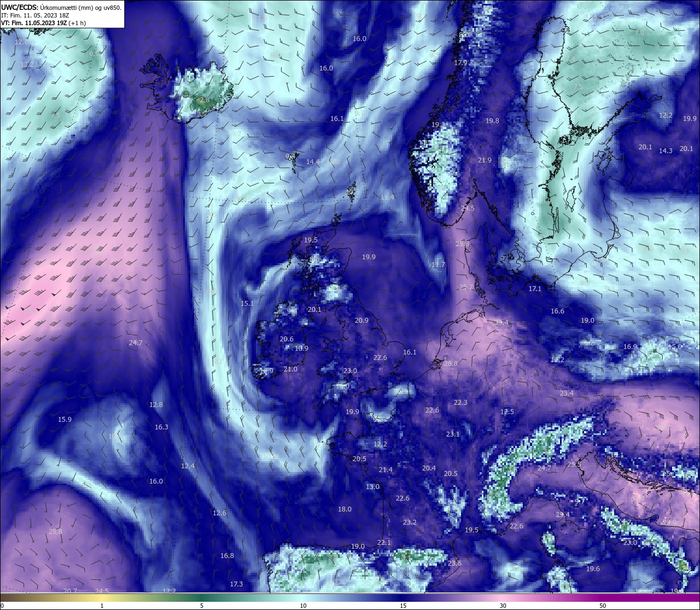
Task: Click the 23.2 value over southern France
Action: 410,522
